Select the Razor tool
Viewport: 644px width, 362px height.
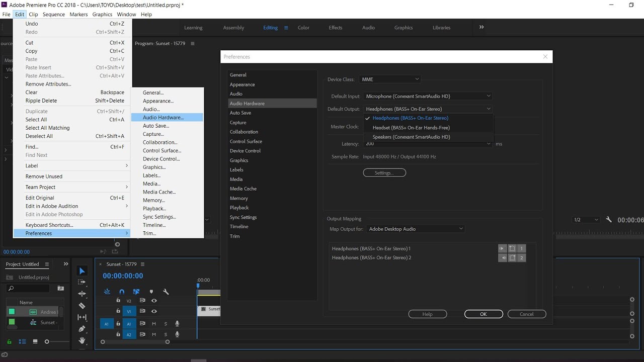pos(82,305)
